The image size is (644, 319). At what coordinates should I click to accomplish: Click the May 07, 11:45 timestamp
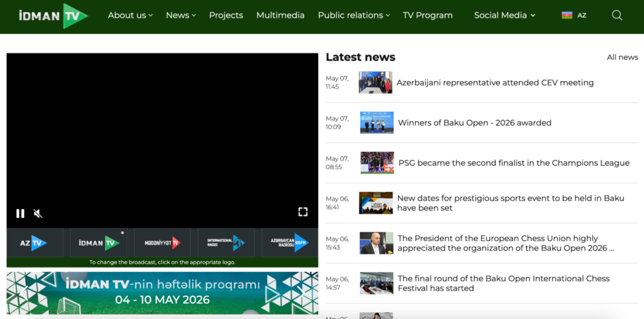337,82
